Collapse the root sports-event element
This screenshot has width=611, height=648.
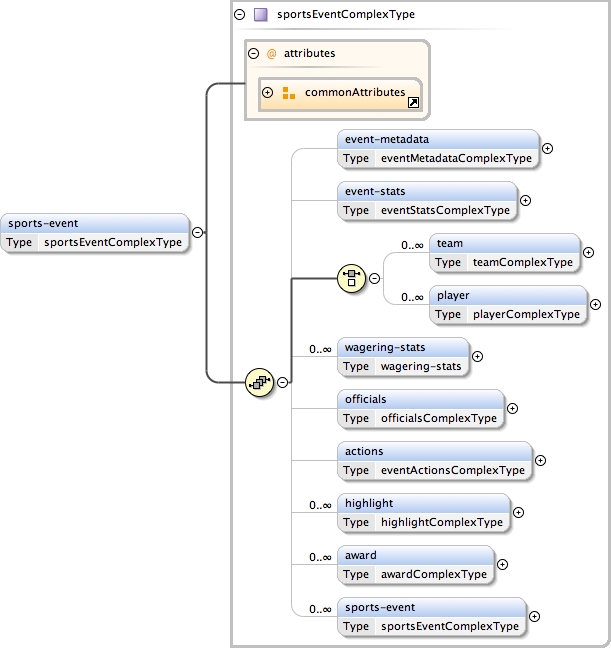pyautogui.click(x=197, y=232)
